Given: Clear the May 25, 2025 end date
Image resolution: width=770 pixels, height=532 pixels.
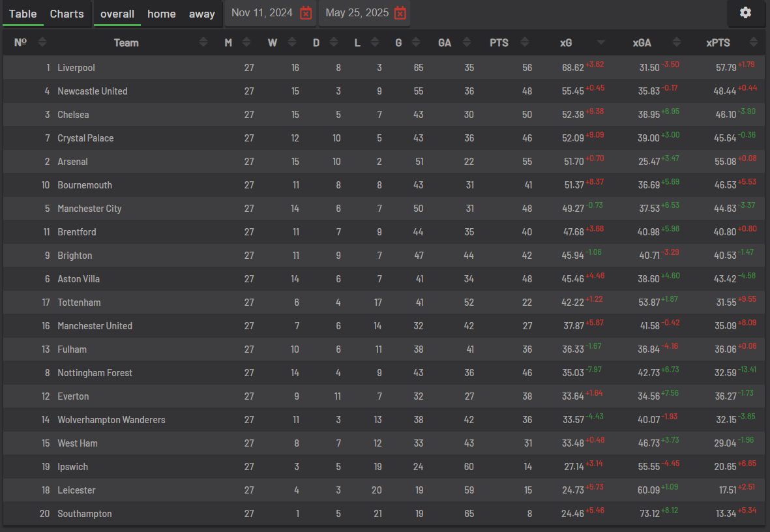Looking at the screenshot, I should 400,13.
